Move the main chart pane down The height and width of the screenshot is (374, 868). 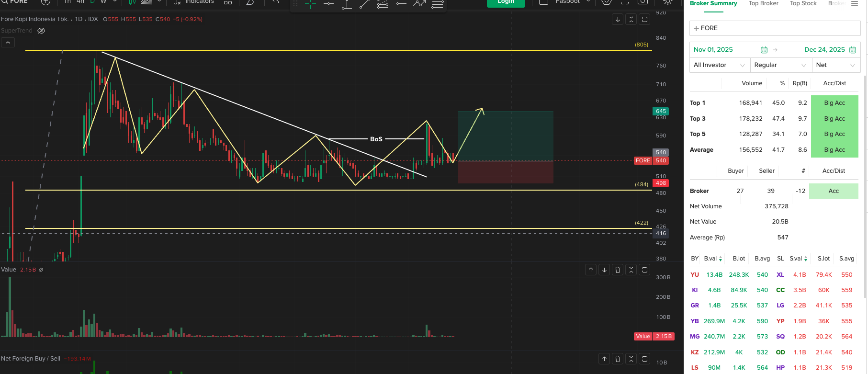618,20
